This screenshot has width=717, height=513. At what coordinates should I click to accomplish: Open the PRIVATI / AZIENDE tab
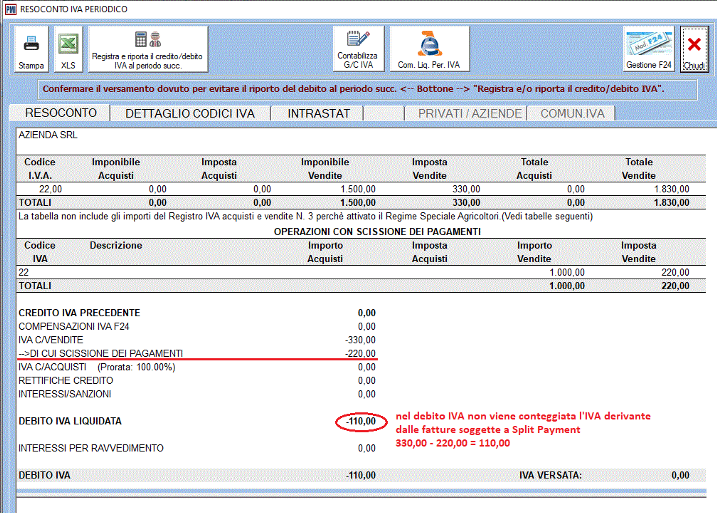(470, 114)
